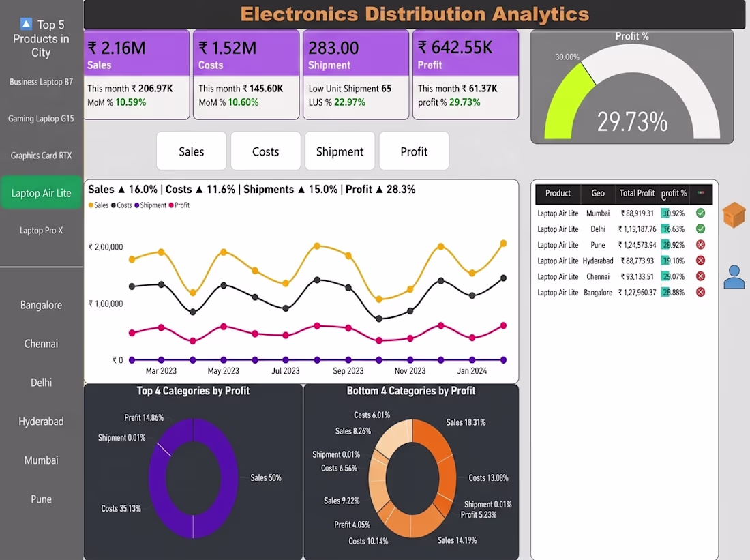This screenshot has width=750, height=560.
Task: Click the Electronics Distribution Analytics title
Action: (x=415, y=14)
